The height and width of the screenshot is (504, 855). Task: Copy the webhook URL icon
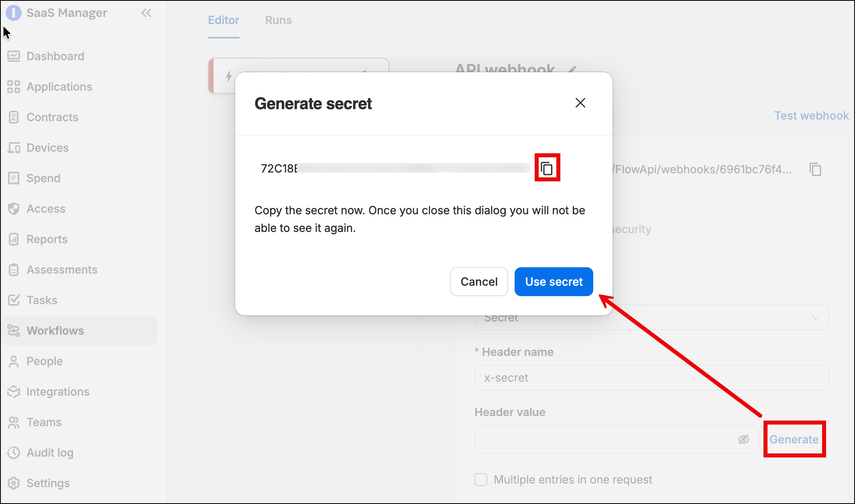click(x=815, y=169)
